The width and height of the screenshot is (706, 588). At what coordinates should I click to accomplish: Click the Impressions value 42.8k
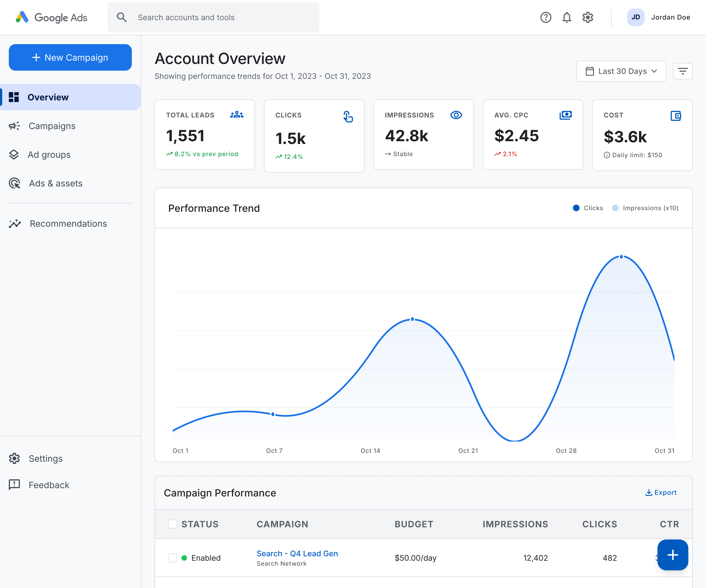click(407, 136)
